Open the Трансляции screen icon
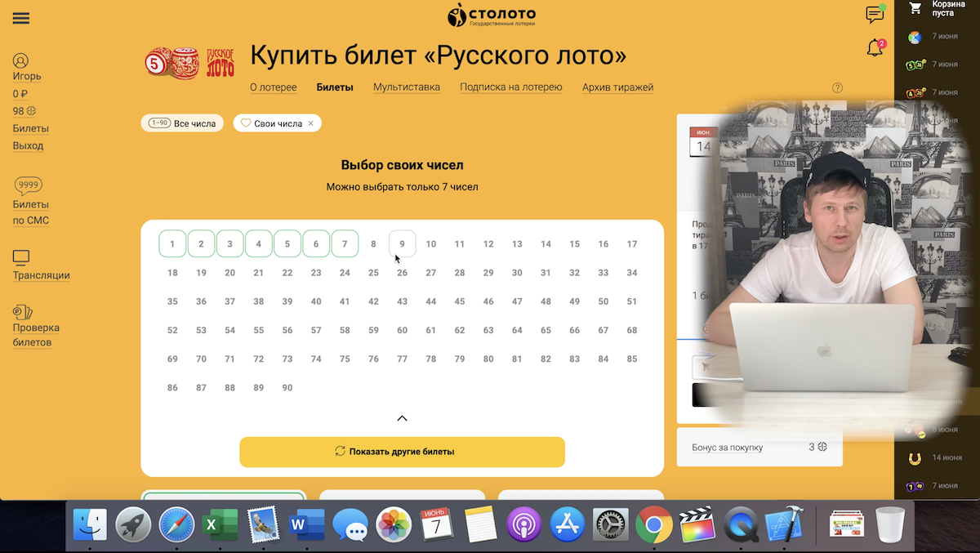 [21, 258]
